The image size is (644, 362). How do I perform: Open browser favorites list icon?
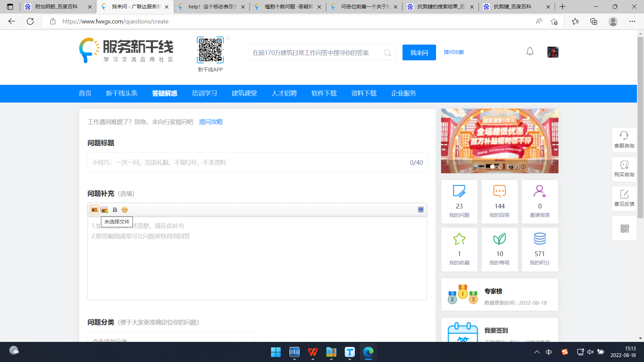coord(575,21)
